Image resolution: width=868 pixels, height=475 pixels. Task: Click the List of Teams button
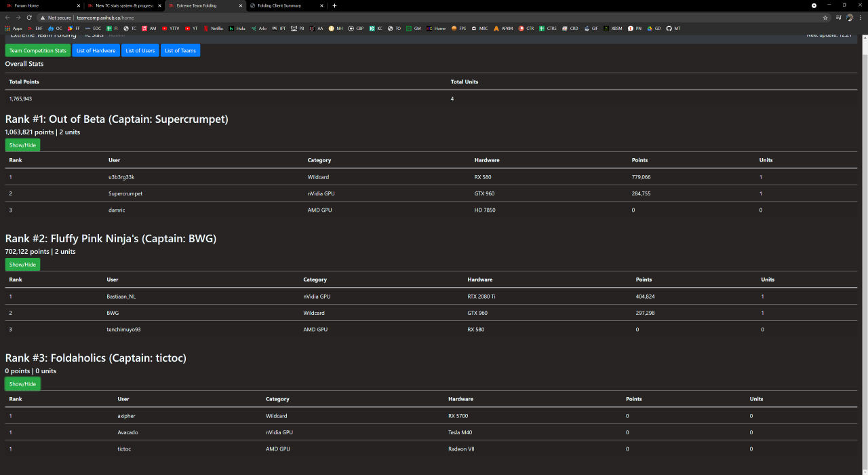pyautogui.click(x=180, y=51)
